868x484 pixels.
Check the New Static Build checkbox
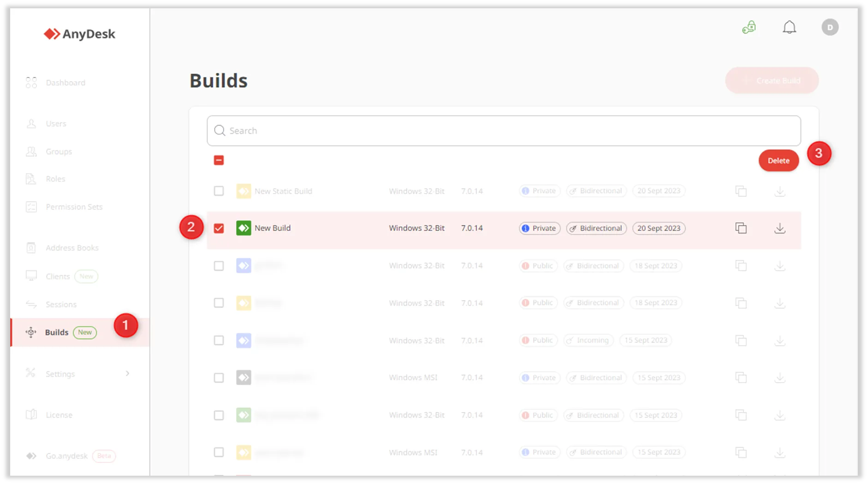[x=219, y=191]
